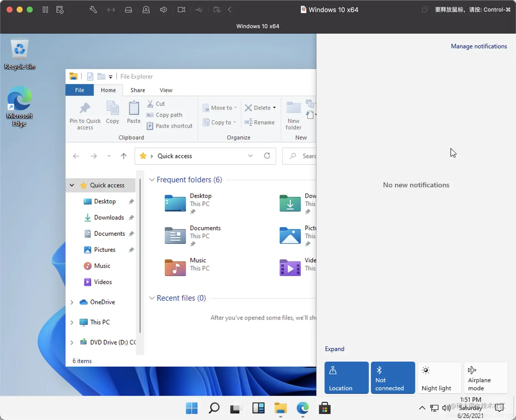Open the address bar history dropdown

[x=250, y=156]
